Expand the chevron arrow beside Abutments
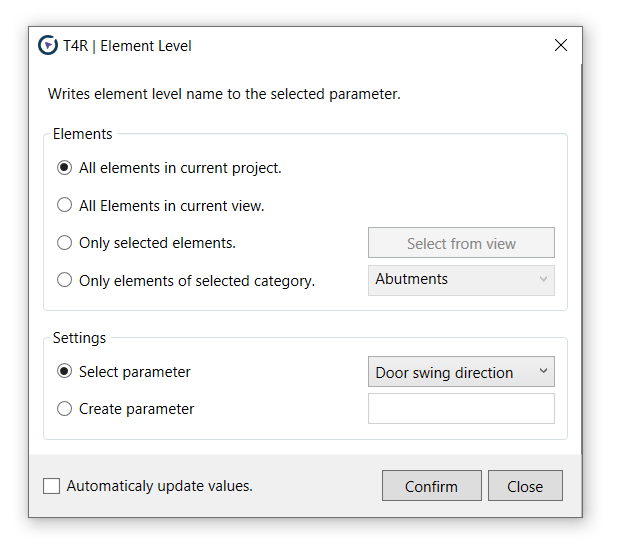The width and height of the screenshot is (618, 551). (x=543, y=279)
